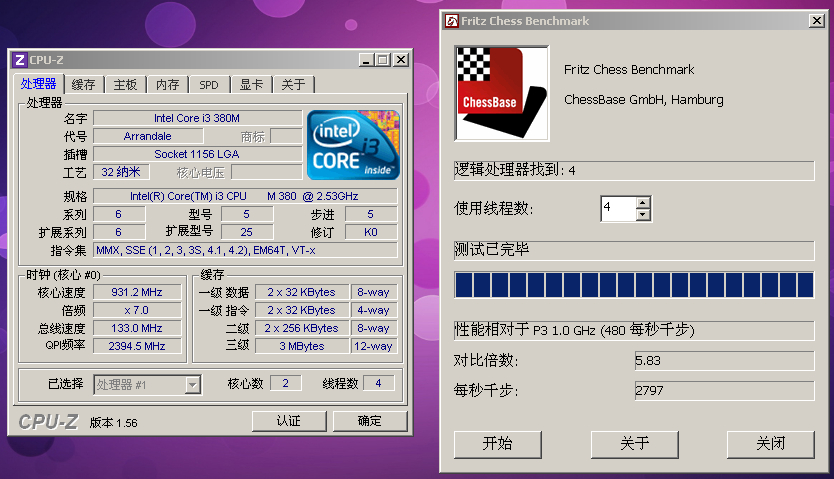The width and height of the screenshot is (834, 479).
Task: Click the ChessBase logo image
Action: click(x=502, y=93)
